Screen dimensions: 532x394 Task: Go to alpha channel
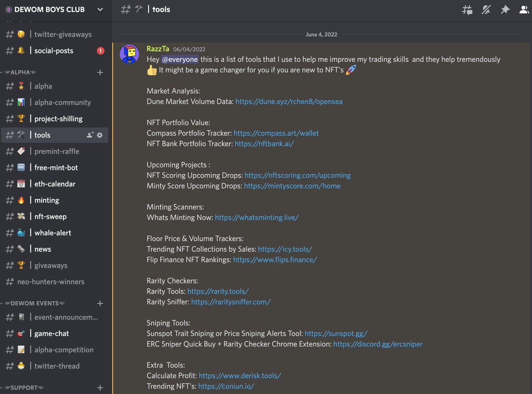pyautogui.click(x=54, y=86)
